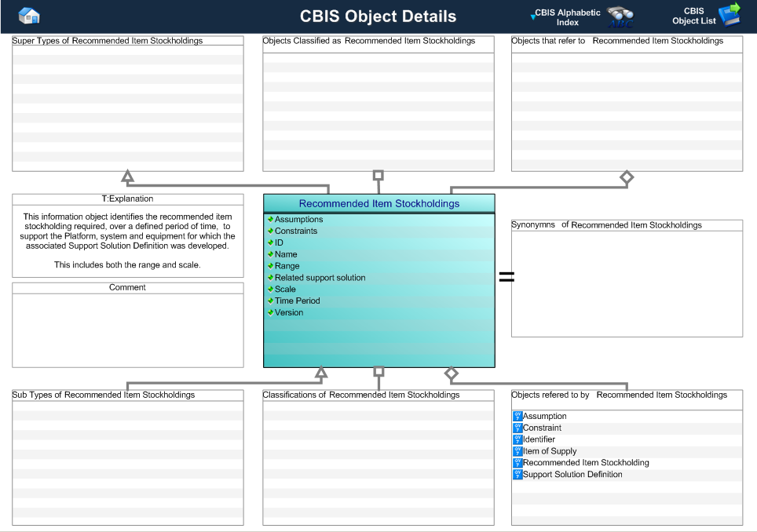Click the green bullet next to Version
This screenshot has height=532, width=757.
270,312
